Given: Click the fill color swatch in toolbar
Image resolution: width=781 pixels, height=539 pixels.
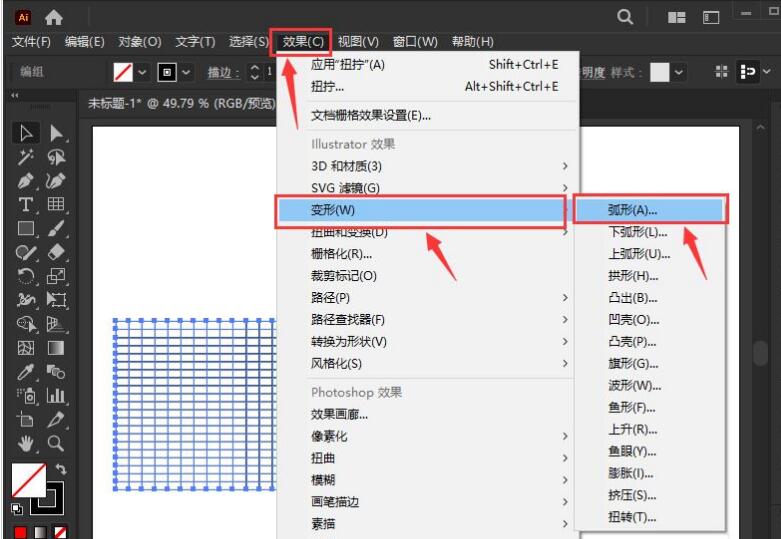Looking at the screenshot, I should point(29,481).
